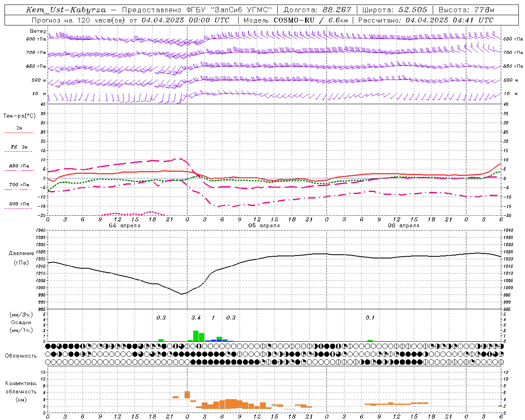The height and width of the screenshot is (420, 525).
Task: Click the 850 гПа temperature legend line sample
Action: point(19,171)
